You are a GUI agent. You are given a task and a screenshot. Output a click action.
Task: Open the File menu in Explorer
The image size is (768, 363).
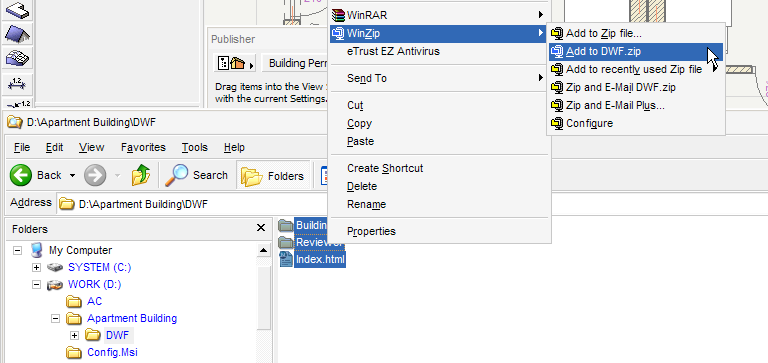22,147
